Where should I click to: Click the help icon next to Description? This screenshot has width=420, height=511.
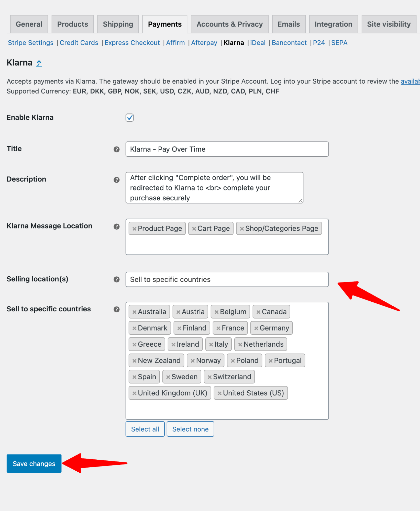click(117, 180)
